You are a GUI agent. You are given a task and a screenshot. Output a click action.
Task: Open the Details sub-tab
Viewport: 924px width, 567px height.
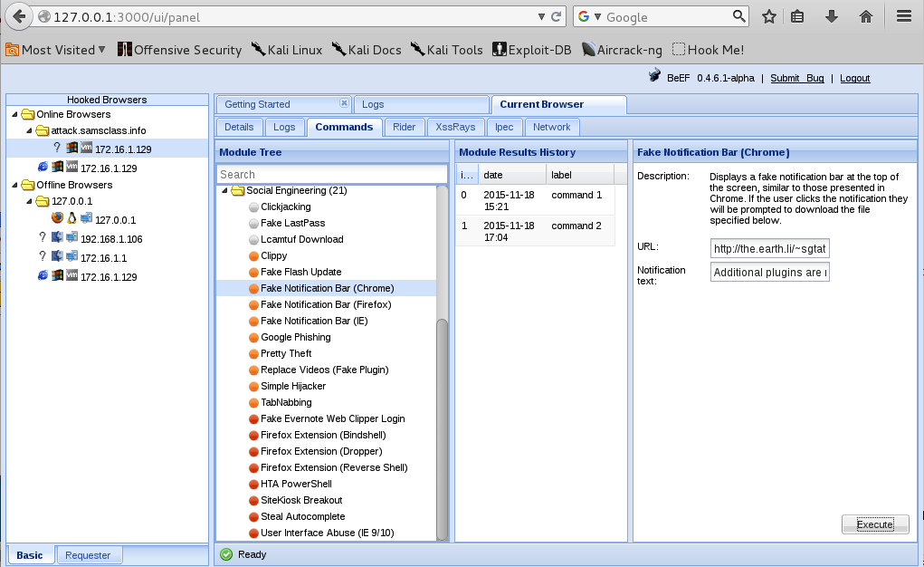pyautogui.click(x=239, y=127)
